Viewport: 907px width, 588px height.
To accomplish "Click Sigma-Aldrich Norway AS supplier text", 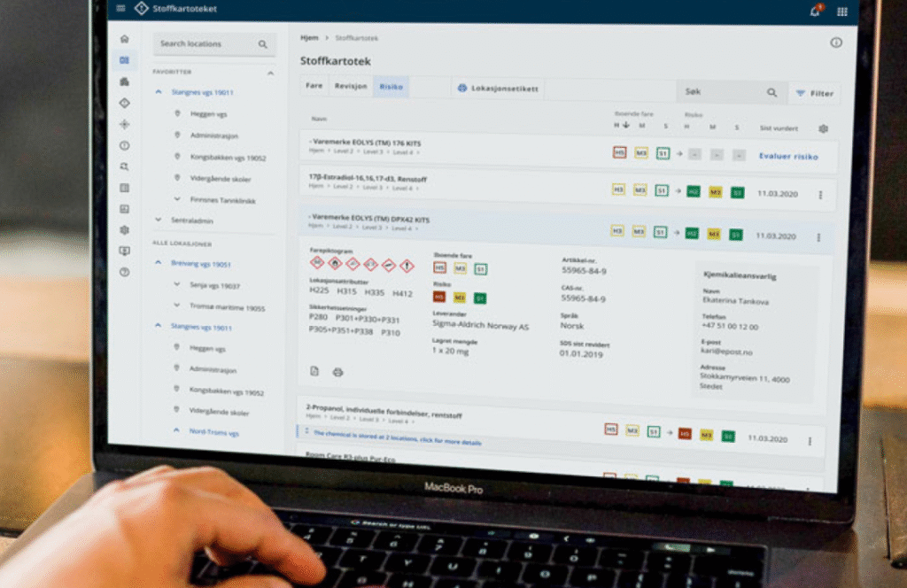I will pos(481,326).
